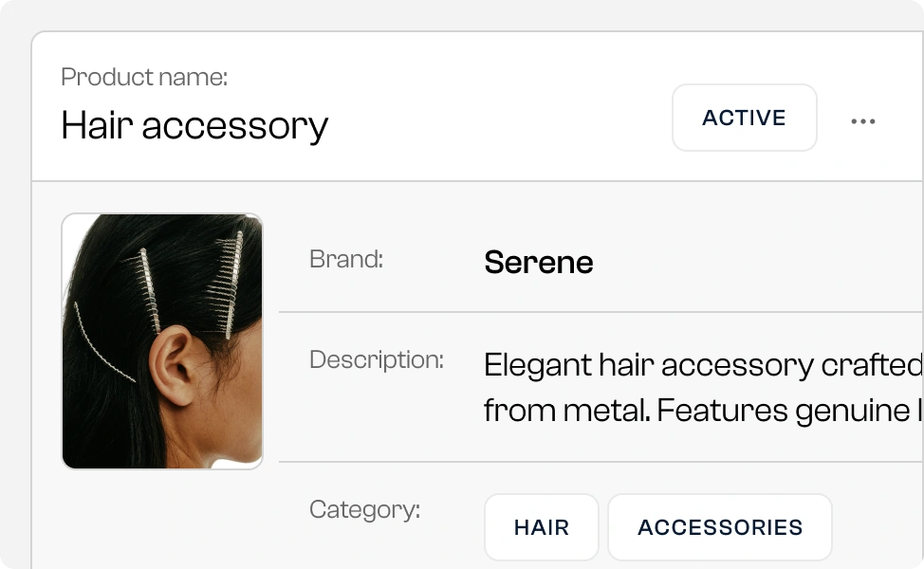
Task: Open the three-dot more options menu
Action: tap(862, 121)
